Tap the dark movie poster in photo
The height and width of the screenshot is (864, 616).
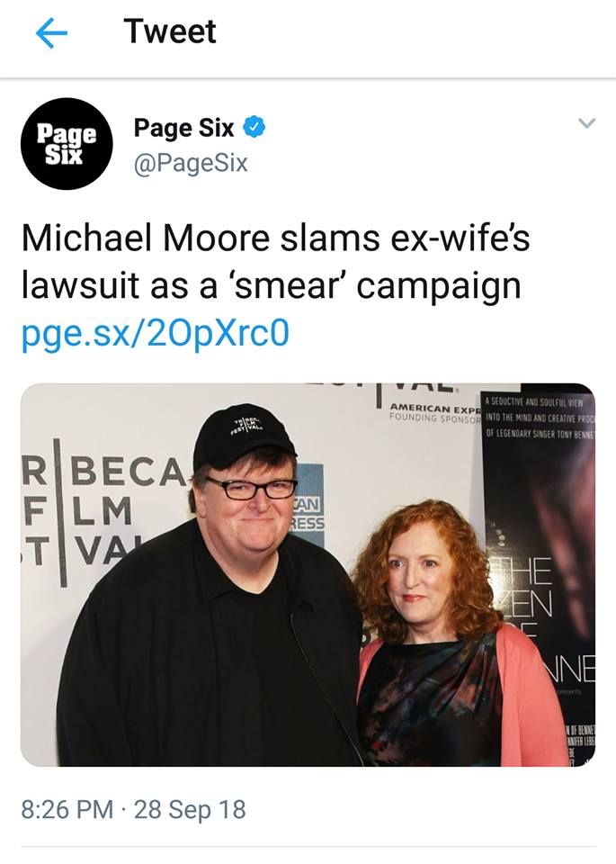click(x=539, y=573)
